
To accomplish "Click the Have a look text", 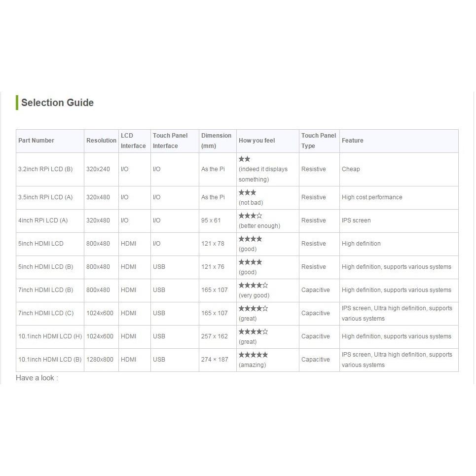I will (37, 378).
